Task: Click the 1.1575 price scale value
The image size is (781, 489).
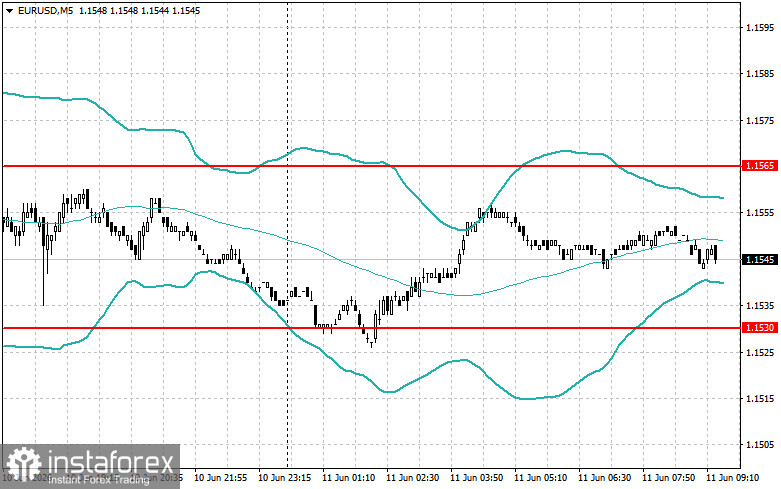Action: pos(760,121)
